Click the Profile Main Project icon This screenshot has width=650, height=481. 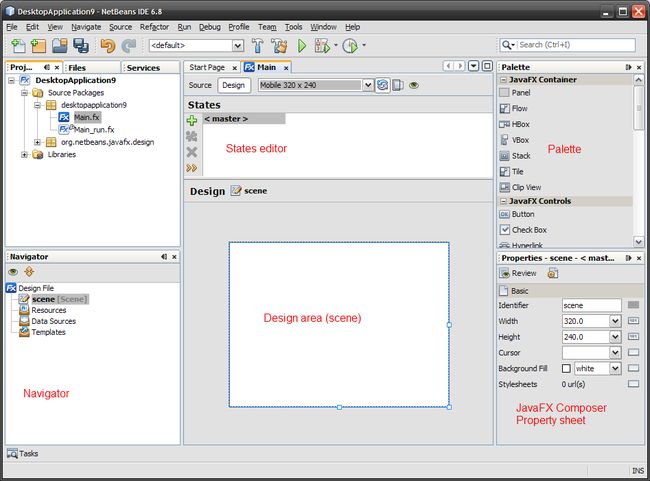coord(350,45)
